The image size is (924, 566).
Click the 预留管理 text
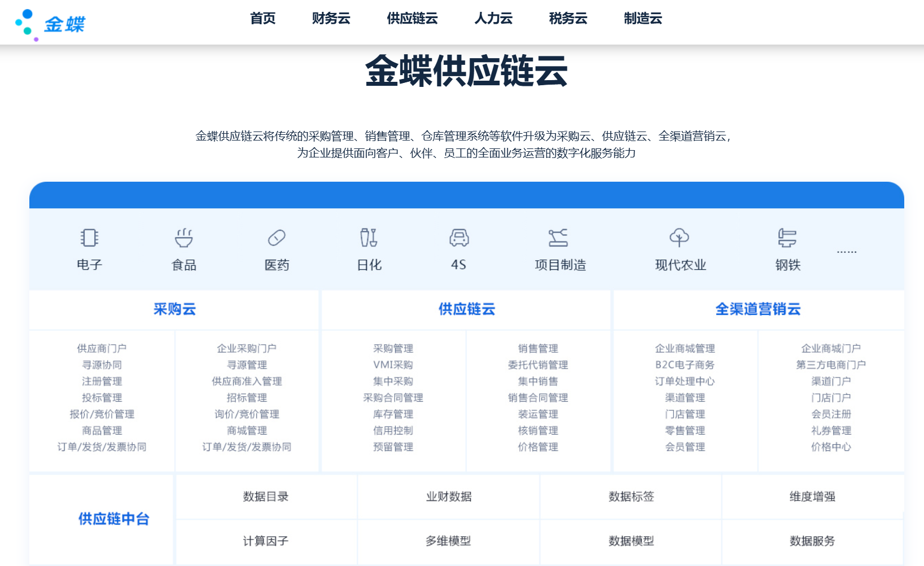pyautogui.click(x=393, y=447)
